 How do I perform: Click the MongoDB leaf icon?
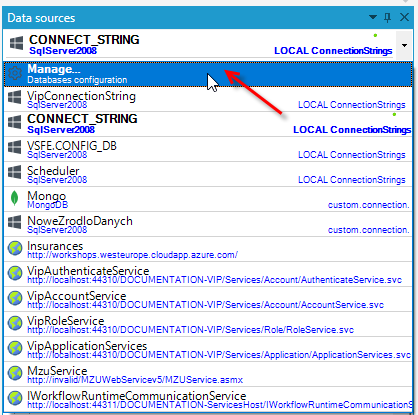click(x=14, y=198)
